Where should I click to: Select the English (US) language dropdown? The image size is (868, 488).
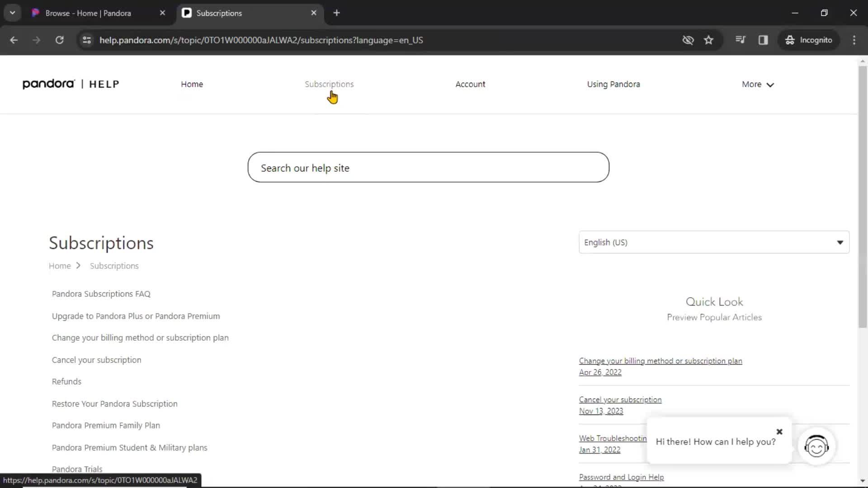pyautogui.click(x=714, y=242)
